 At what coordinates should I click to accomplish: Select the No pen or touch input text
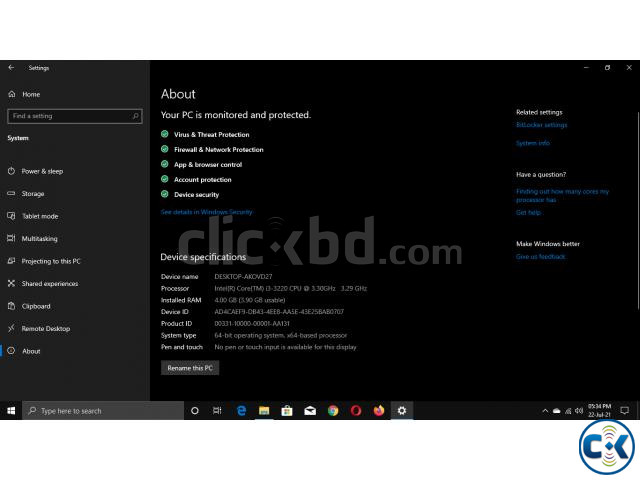(285, 347)
